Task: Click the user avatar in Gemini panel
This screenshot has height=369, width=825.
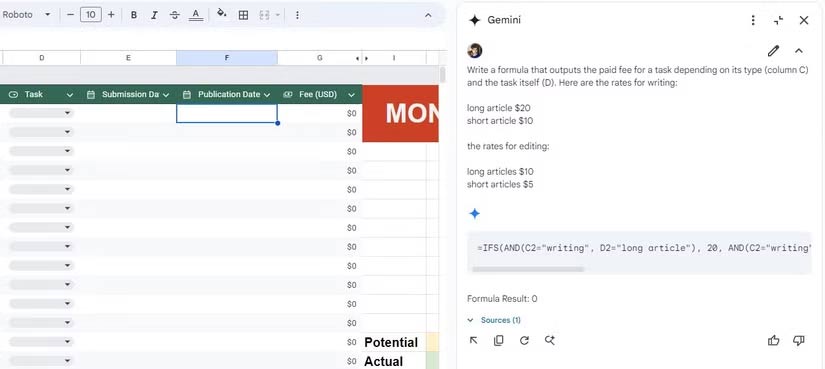Action: 475,51
